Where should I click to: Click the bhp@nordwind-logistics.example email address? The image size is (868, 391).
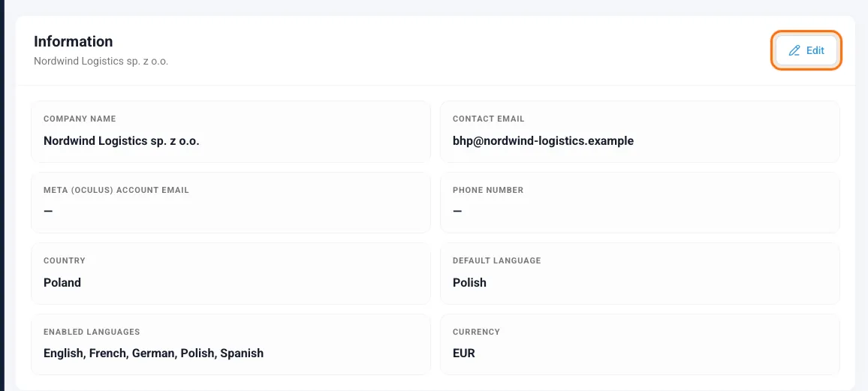pos(543,141)
